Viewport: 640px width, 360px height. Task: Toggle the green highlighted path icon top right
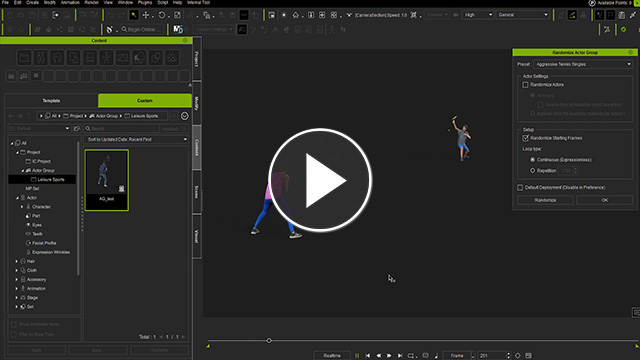572,15
